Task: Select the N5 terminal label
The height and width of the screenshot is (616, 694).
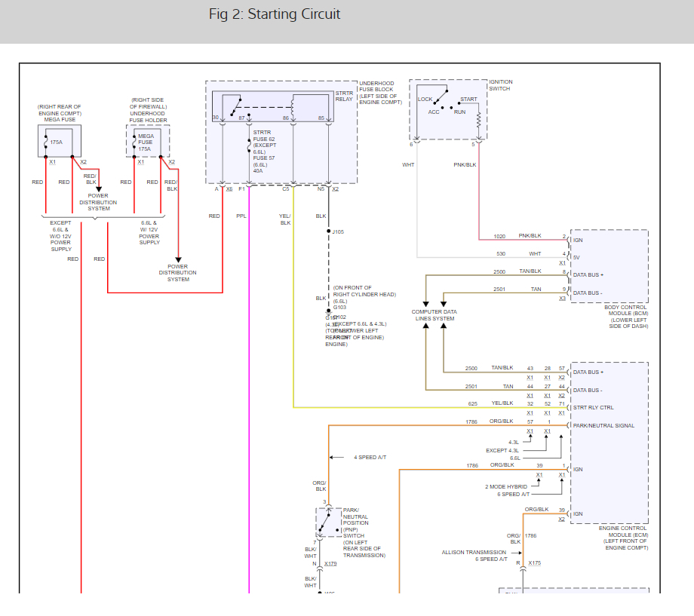Action: click(321, 189)
